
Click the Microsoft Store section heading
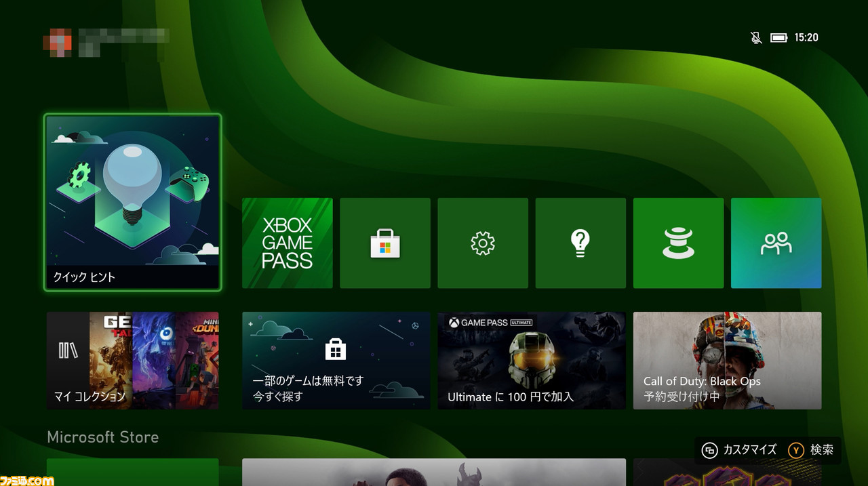[103, 437]
